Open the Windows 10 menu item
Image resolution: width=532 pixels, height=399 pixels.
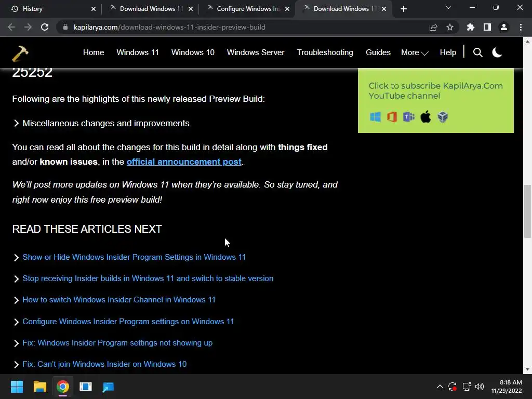click(x=193, y=52)
